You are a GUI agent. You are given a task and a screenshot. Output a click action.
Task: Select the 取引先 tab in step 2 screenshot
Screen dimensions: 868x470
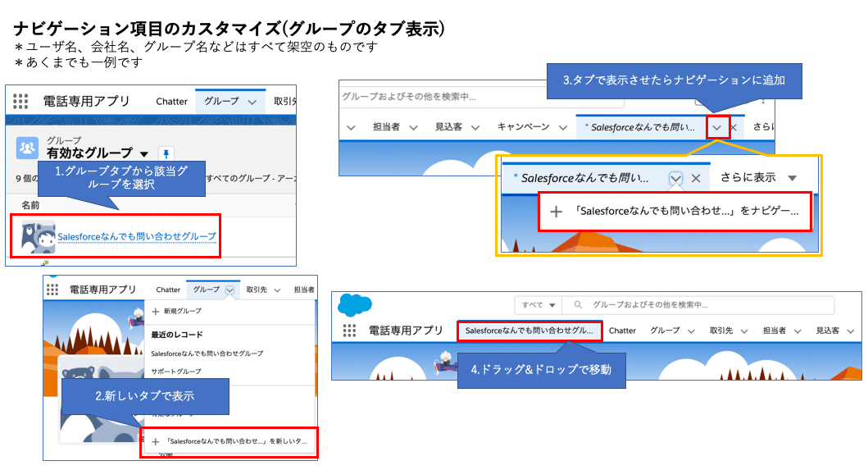point(257,290)
